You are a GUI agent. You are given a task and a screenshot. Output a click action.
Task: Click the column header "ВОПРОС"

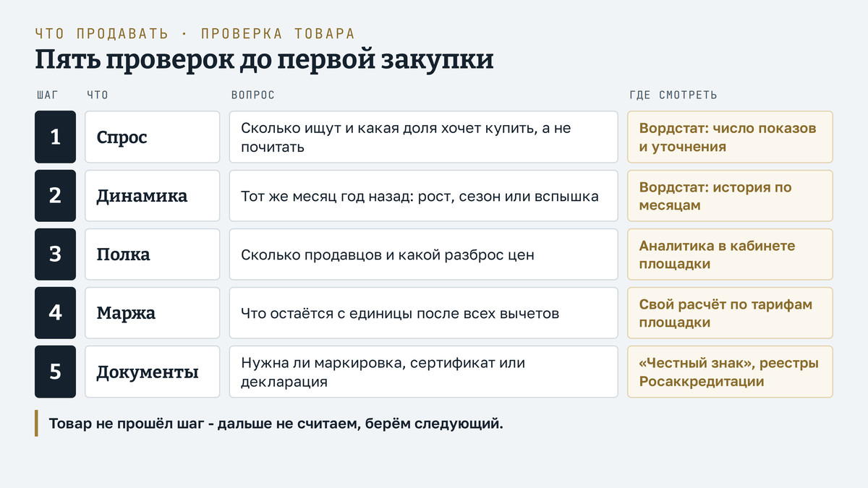pyautogui.click(x=252, y=95)
